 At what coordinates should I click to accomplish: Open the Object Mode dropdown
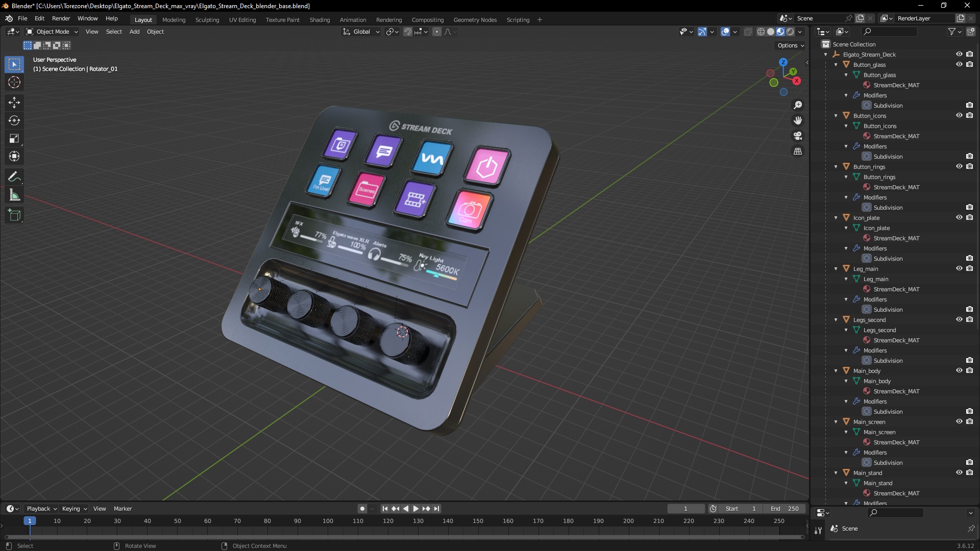point(52,32)
